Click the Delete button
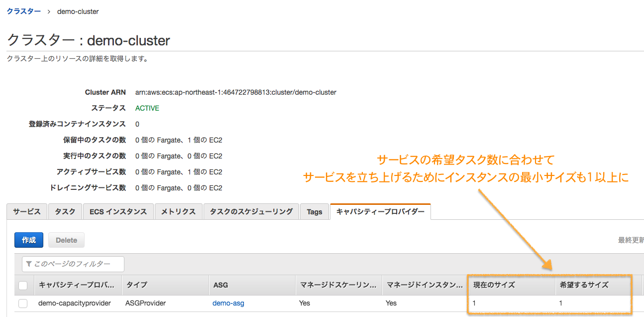Image resolution: width=644 pixels, height=317 pixels. pyautogui.click(x=66, y=240)
